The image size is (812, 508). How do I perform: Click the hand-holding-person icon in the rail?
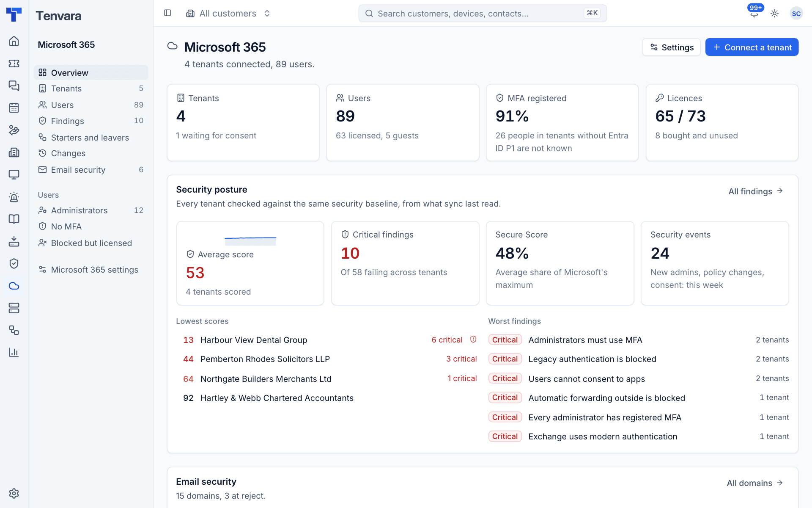click(x=14, y=130)
